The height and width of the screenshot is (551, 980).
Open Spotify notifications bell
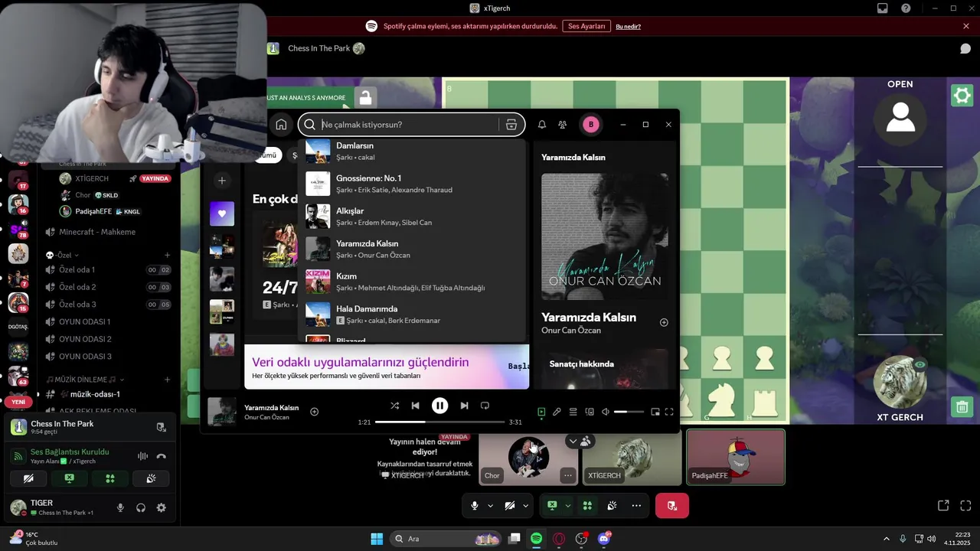[x=541, y=125]
